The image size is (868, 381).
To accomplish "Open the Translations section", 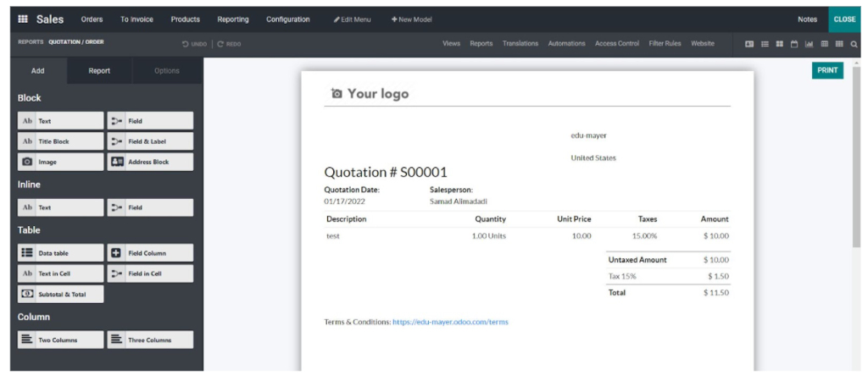I will click(520, 44).
